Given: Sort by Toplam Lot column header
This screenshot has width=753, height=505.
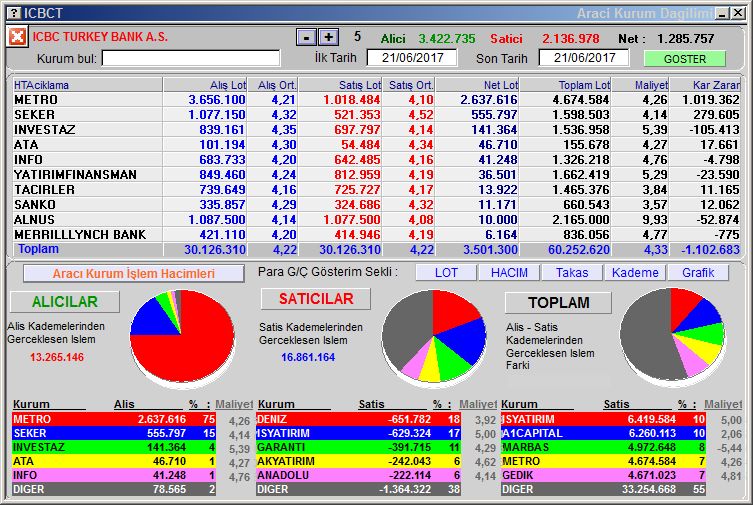Looking at the screenshot, I should coord(565,85).
